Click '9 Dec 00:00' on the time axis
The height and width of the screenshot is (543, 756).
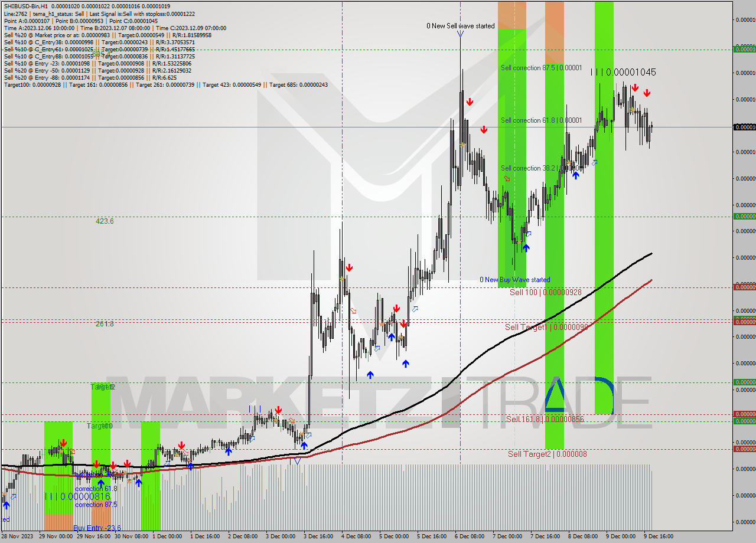pyautogui.click(x=620, y=537)
